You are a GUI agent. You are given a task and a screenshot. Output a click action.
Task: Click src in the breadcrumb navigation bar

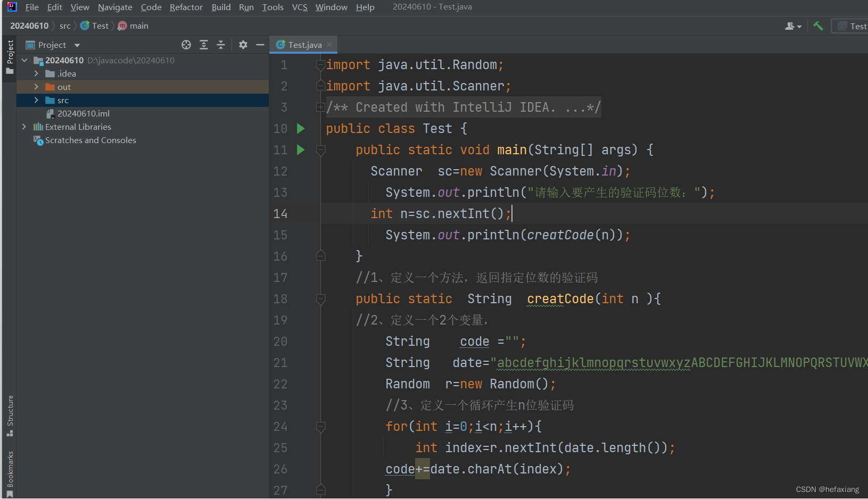[65, 26]
